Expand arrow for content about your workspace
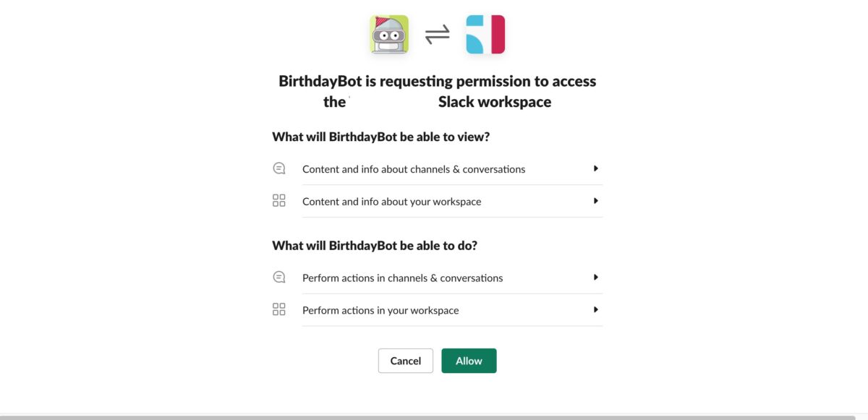This screenshot has width=868, height=420. pyautogui.click(x=596, y=201)
